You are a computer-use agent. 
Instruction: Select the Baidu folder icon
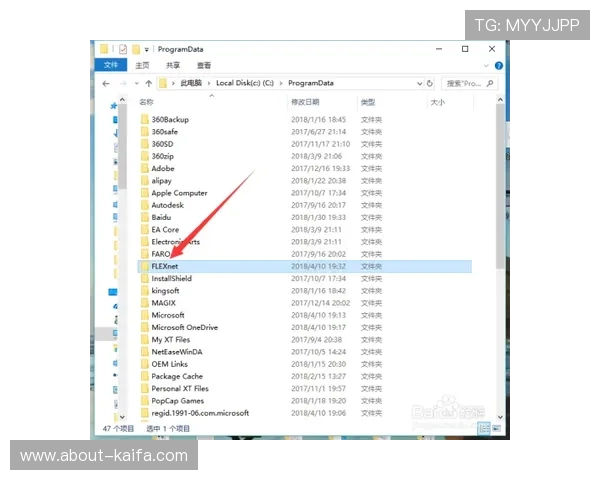coord(145,217)
